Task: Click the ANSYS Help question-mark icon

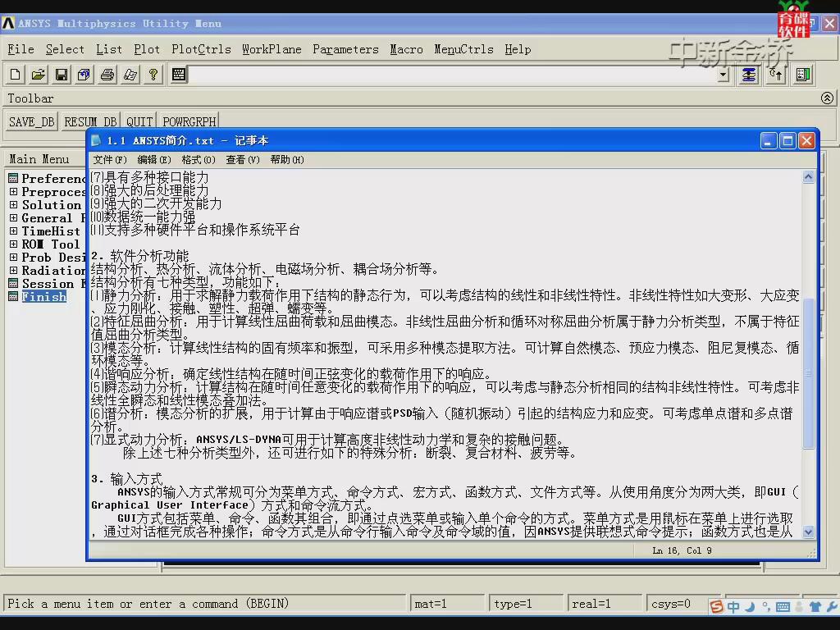Action: pyautogui.click(x=153, y=75)
